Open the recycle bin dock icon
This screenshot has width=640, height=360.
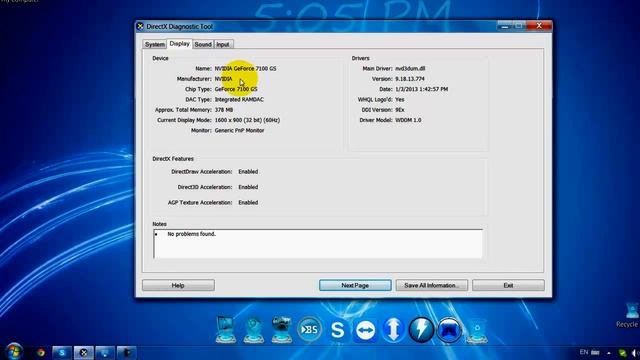click(477, 331)
